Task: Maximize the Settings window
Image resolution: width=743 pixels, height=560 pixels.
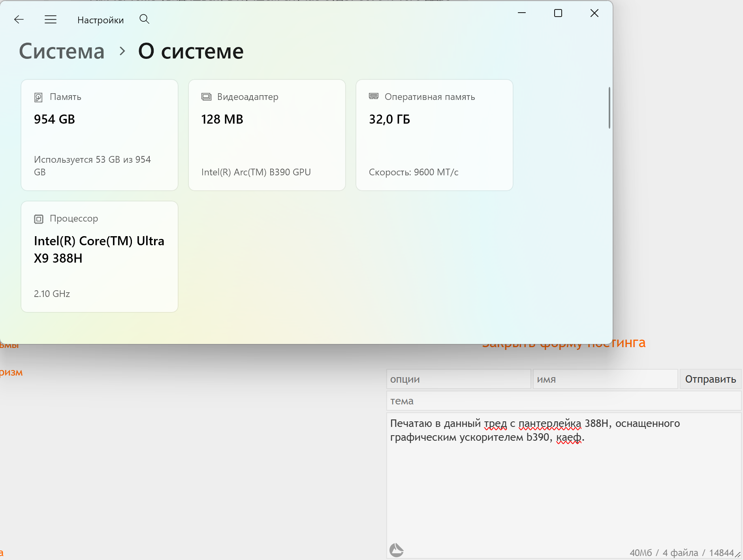Action: point(558,13)
